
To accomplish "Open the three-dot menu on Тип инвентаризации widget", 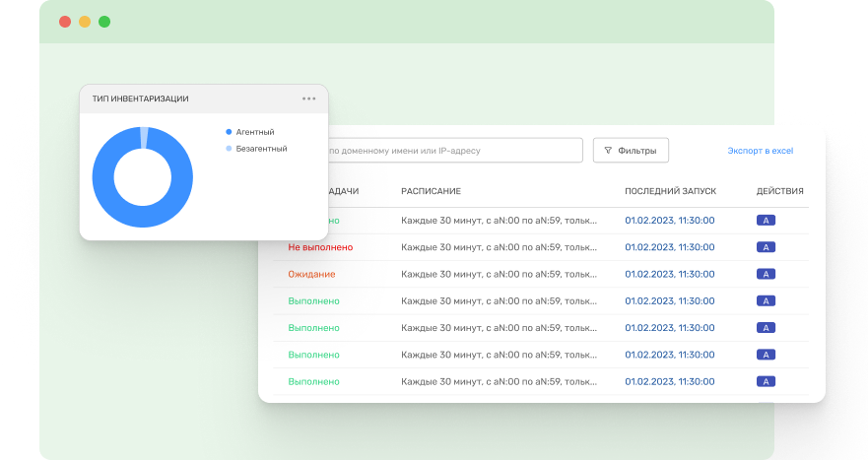I will coord(308,99).
